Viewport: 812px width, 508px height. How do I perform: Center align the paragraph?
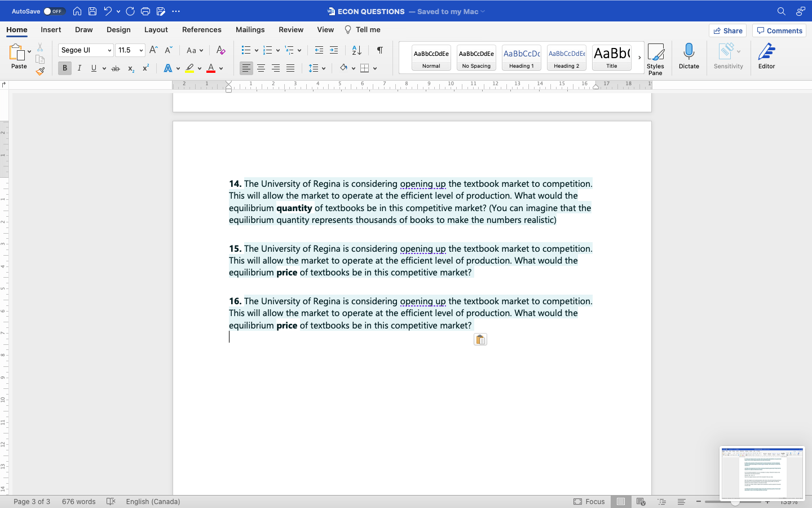tap(261, 68)
